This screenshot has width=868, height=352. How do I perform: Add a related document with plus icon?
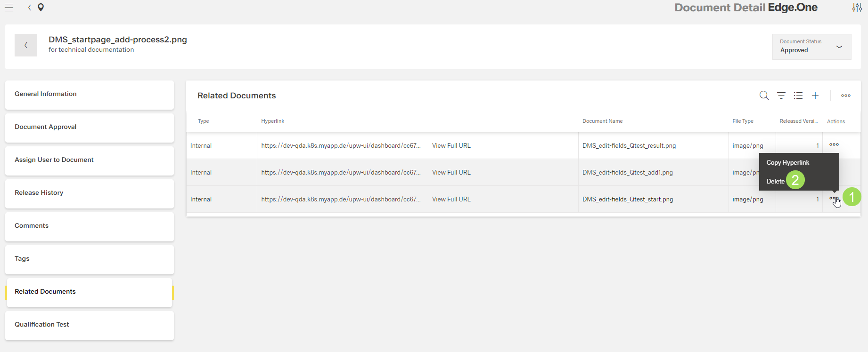click(x=815, y=96)
